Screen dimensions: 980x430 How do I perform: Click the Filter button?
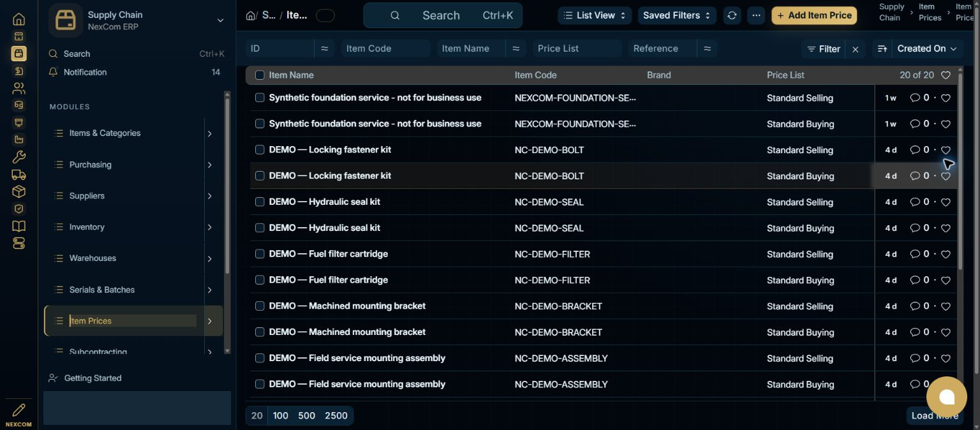pos(823,48)
